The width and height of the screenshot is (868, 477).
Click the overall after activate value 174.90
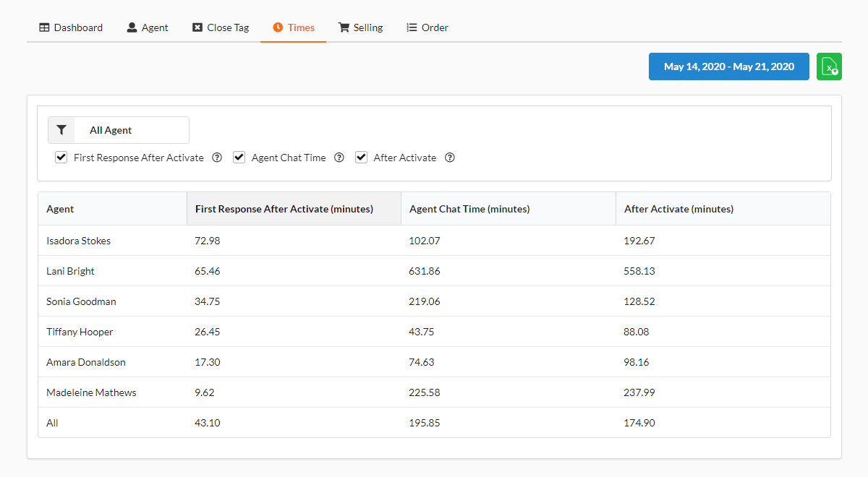[639, 423]
